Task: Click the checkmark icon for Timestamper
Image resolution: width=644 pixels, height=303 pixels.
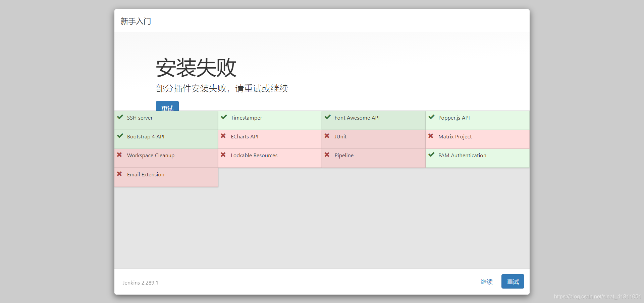Action: click(x=224, y=117)
